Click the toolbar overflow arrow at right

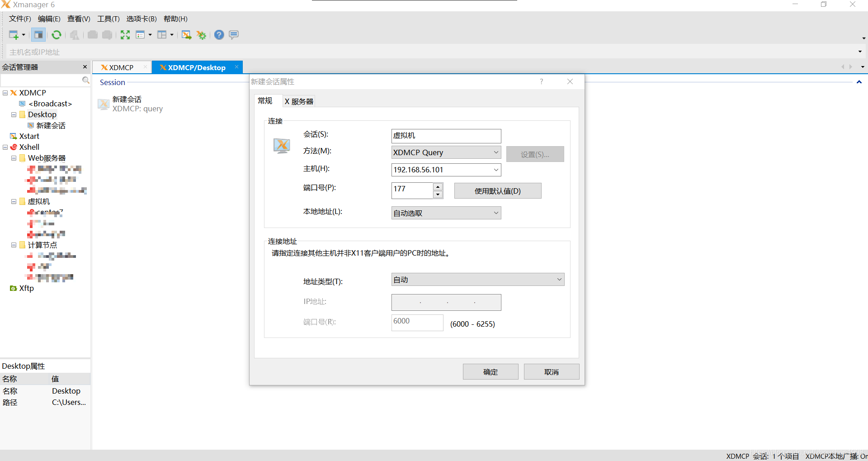coord(864,38)
